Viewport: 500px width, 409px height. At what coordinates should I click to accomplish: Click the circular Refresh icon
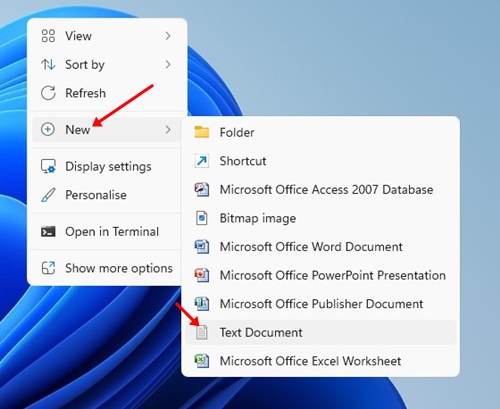[48, 93]
